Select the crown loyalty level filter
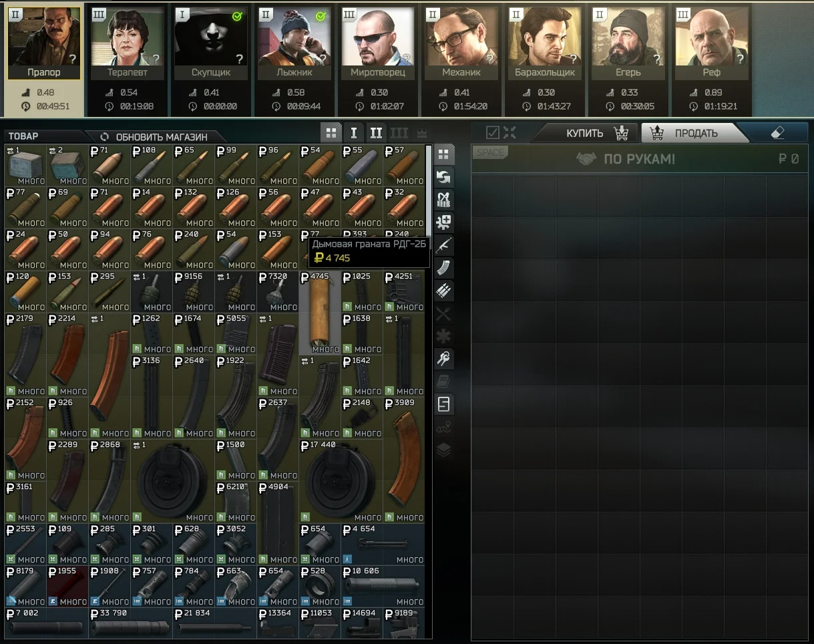The height and width of the screenshot is (644, 814). 421,132
